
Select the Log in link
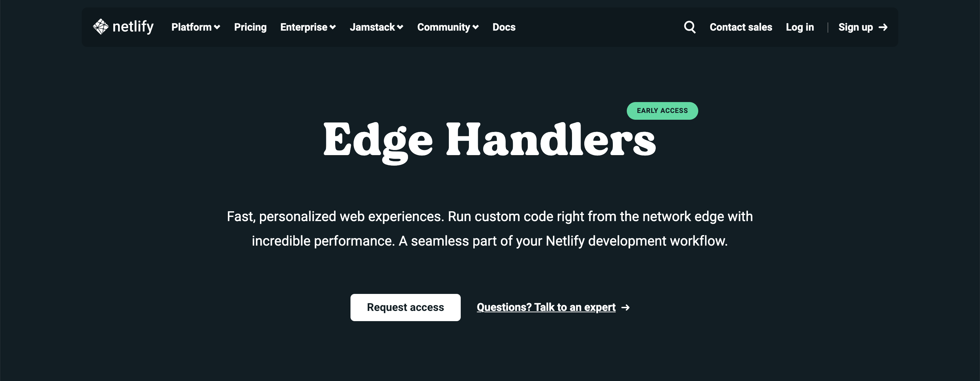[x=800, y=27]
